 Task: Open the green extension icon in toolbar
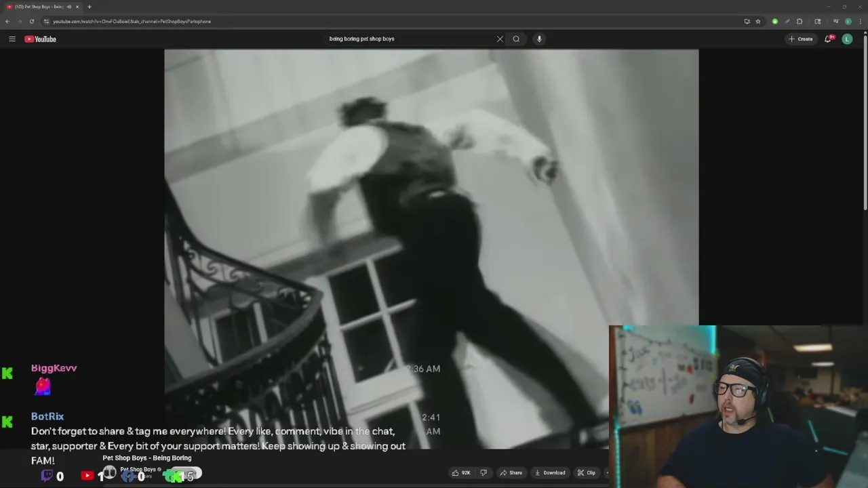click(x=775, y=21)
